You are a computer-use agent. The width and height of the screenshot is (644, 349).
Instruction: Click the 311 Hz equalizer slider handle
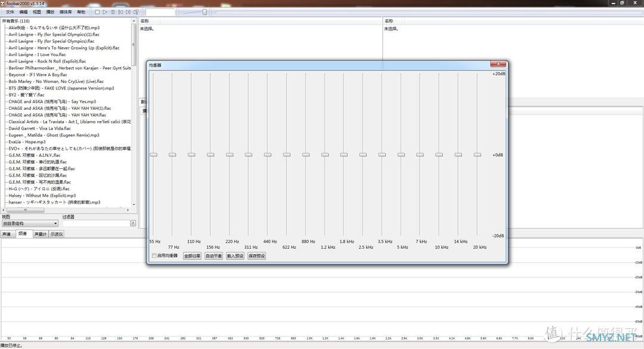coord(249,155)
